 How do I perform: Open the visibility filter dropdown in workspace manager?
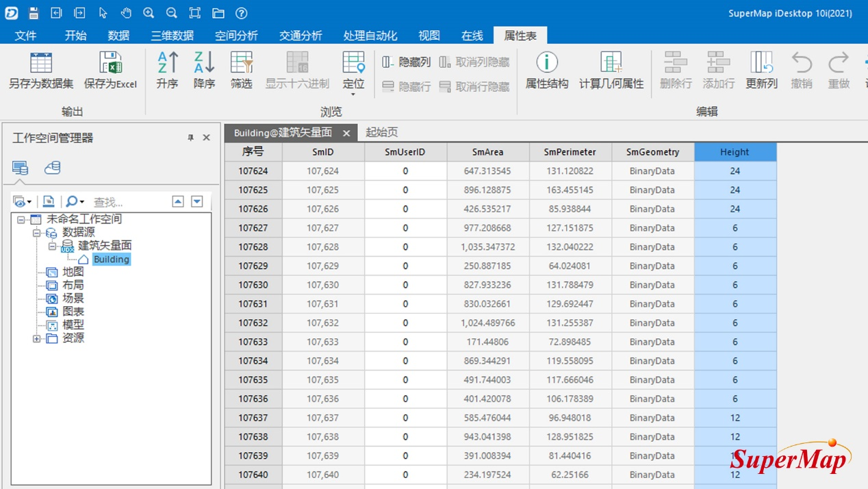point(23,201)
